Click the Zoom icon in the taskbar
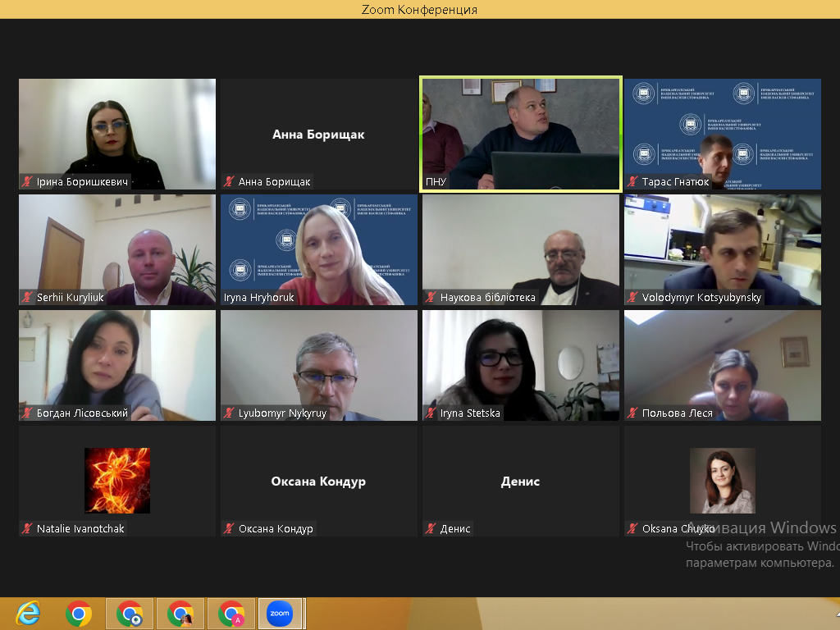 click(x=280, y=613)
